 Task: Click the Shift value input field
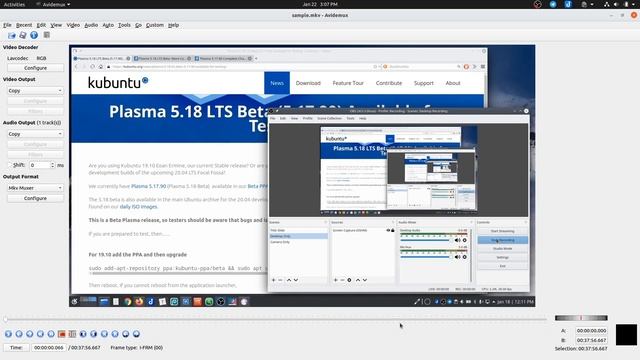pos(40,165)
